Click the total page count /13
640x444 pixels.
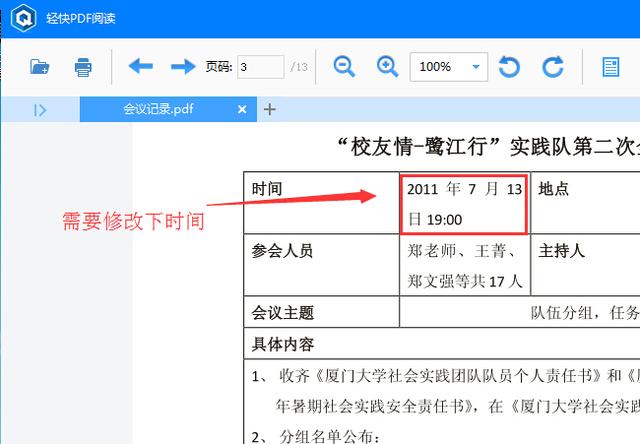(299, 67)
